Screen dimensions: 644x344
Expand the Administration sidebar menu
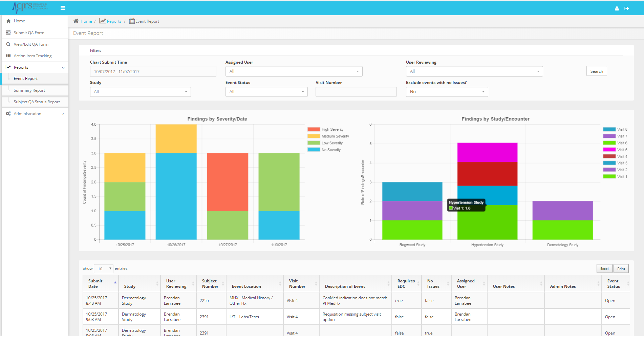click(x=35, y=114)
